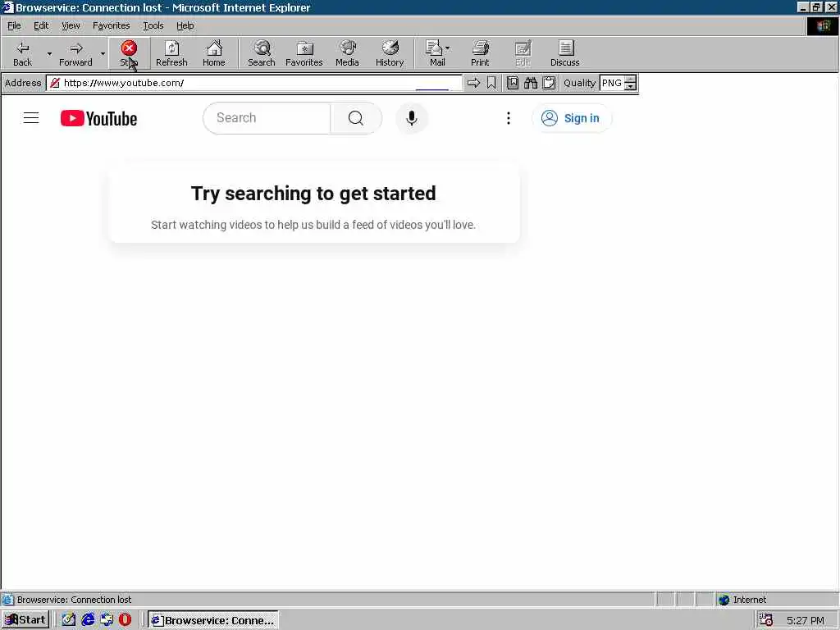Click the Internet zone indicator in status bar

click(743, 600)
